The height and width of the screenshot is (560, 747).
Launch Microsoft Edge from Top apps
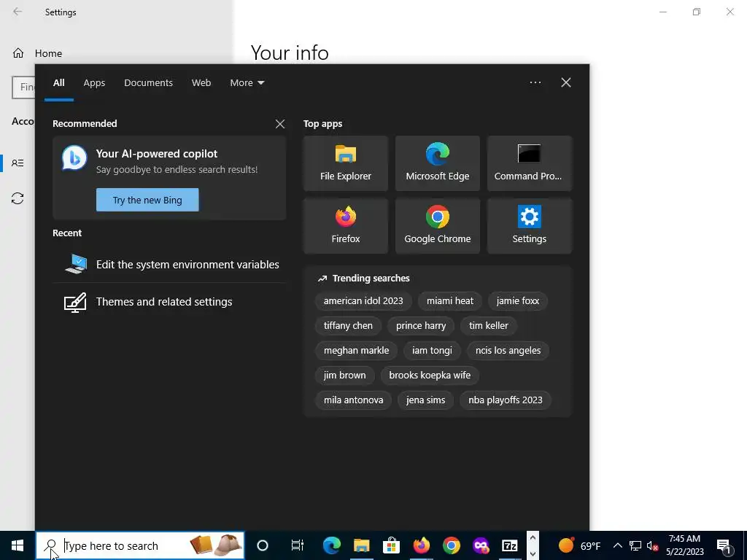(x=438, y=163)
